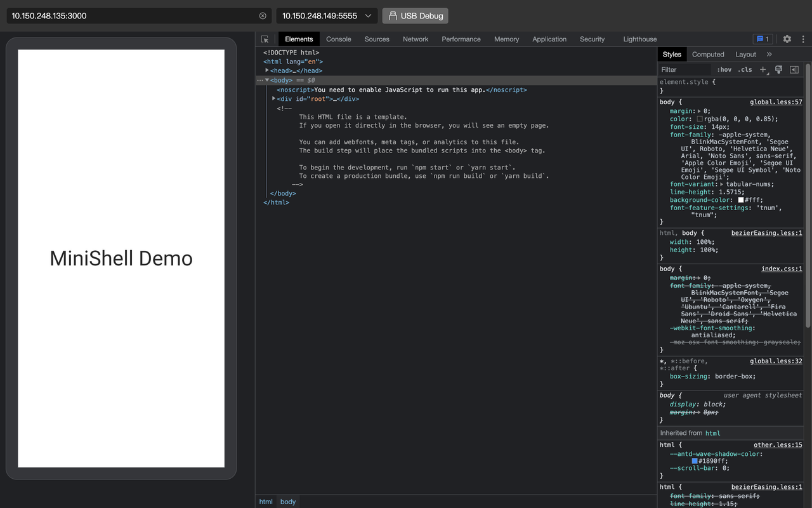Toggle computed styles sidebar pane icon

coord(794,70)
